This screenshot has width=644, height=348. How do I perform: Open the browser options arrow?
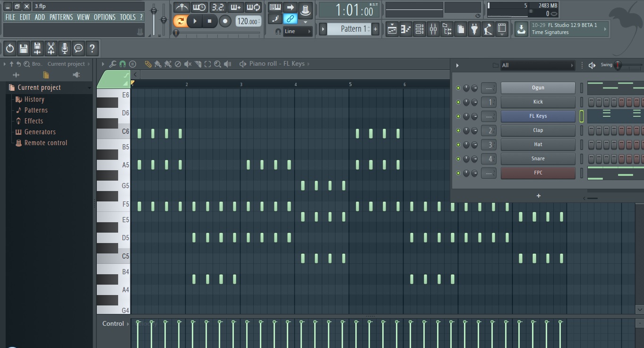point(5,64)
